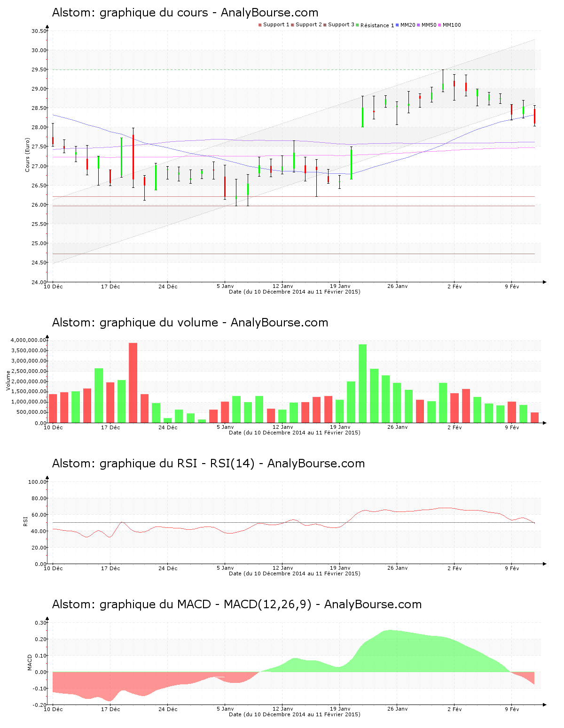This screenshot has width=564, height=728.
Task: Select the MM50 legend label
Action: pos(429,25)
